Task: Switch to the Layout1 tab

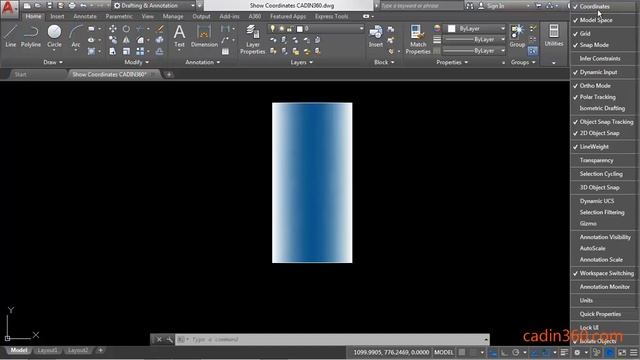Action: 47,351
